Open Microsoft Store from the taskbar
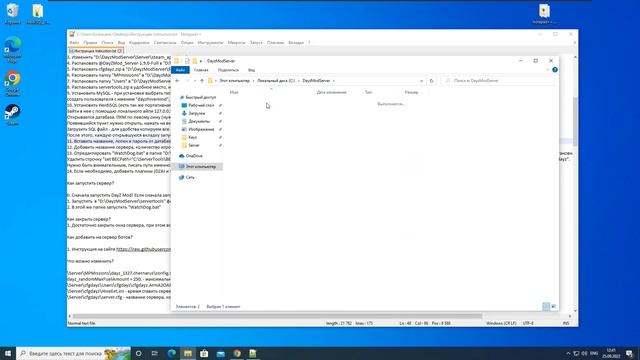Viewport: 640px width, 360px height. point(204,353)
